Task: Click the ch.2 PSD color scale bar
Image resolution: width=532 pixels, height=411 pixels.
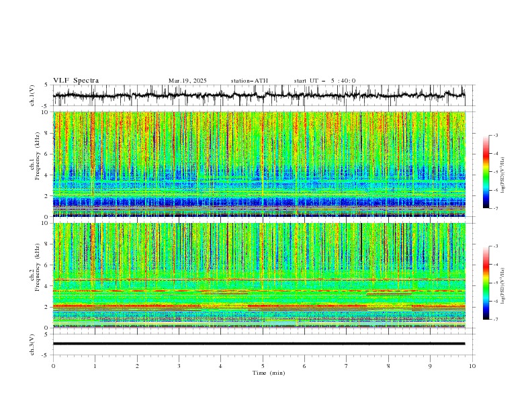Action: click(486, 283)
